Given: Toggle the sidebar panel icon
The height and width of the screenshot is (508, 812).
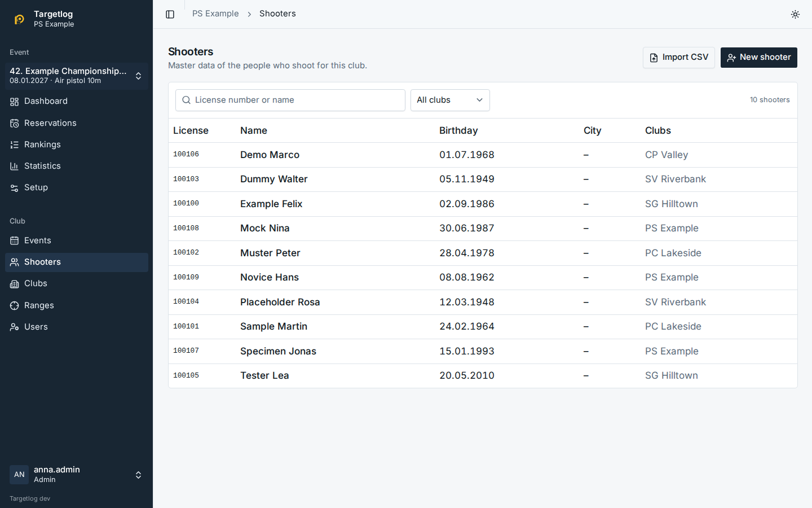Looking at the screenshot, I should pos(170,14).
